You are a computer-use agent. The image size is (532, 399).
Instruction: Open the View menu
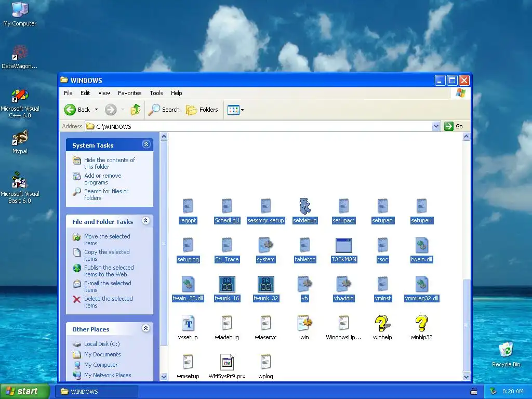(x=104, y=93)
